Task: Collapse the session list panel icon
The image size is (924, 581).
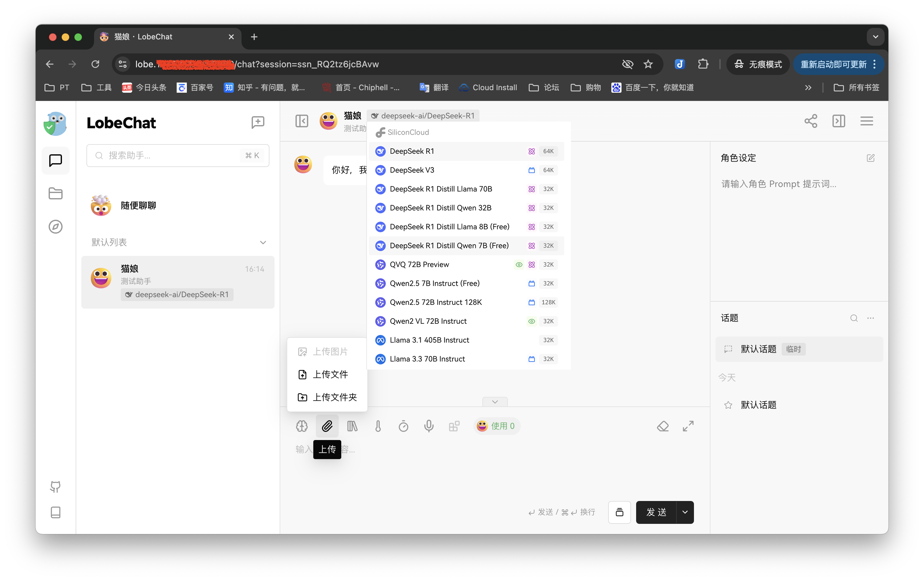Action: (x=302, y=121)
